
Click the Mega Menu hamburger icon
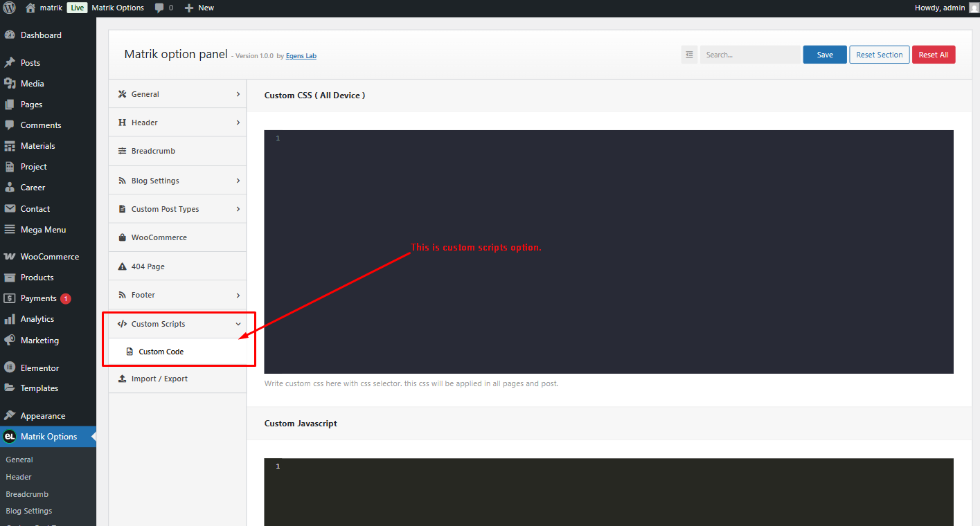(10, 229)
